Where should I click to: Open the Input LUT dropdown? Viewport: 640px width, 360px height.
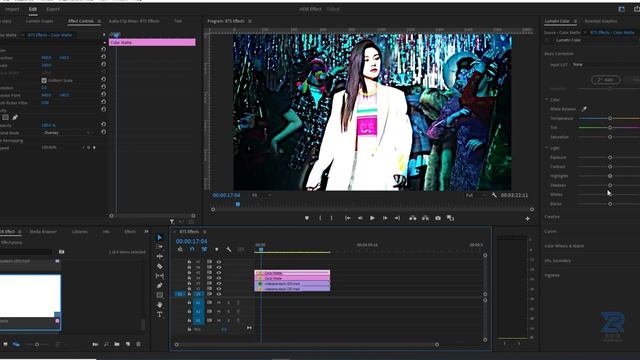(606, 64)
